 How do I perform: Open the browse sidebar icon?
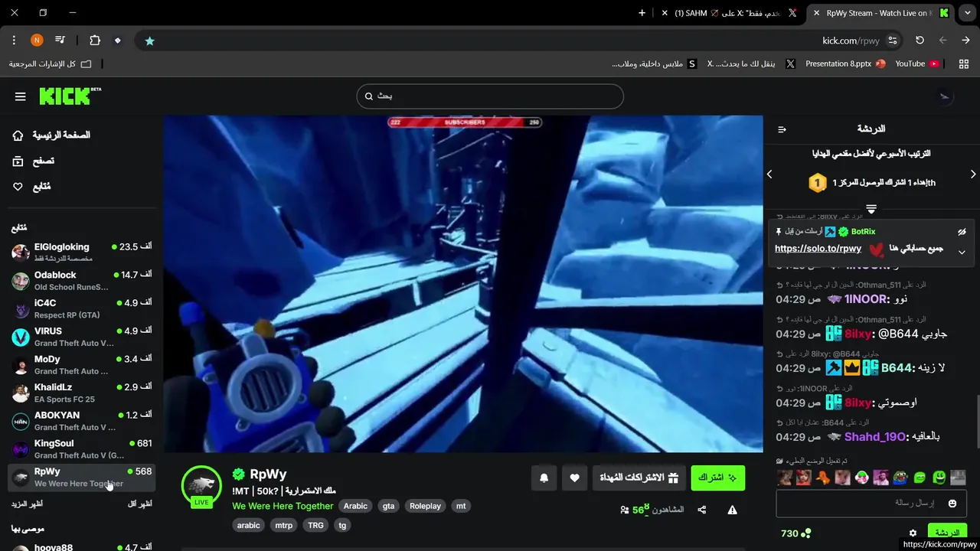[18, 161]
